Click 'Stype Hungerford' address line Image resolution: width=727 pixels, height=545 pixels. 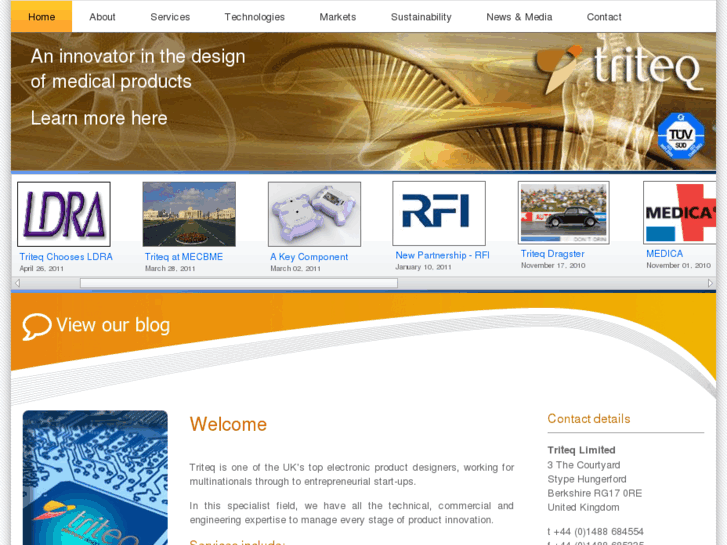(x=587, y=479)
